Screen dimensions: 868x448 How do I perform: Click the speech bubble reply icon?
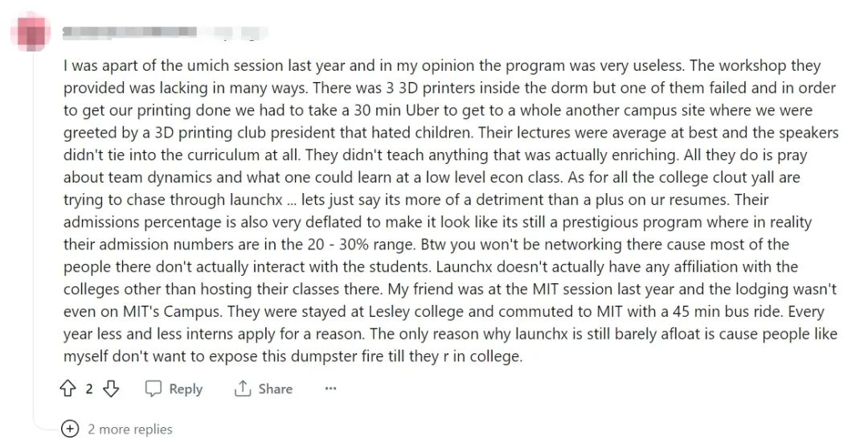pyautogui.click(x=153, y=388)
